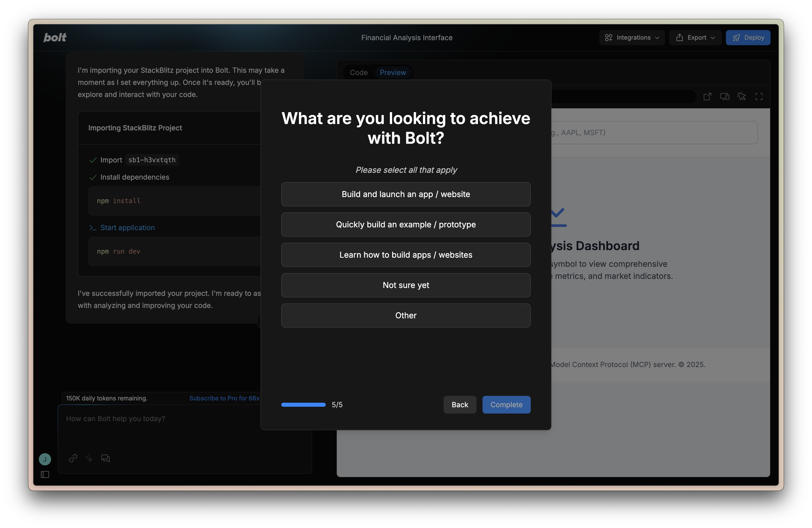Enter fullscreen preview mode
812x528 pixels.
coord(759,97)
